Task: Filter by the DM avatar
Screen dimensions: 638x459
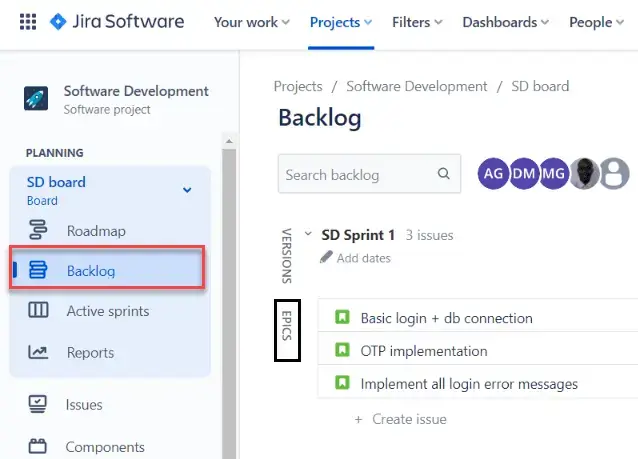Action: 524,174
